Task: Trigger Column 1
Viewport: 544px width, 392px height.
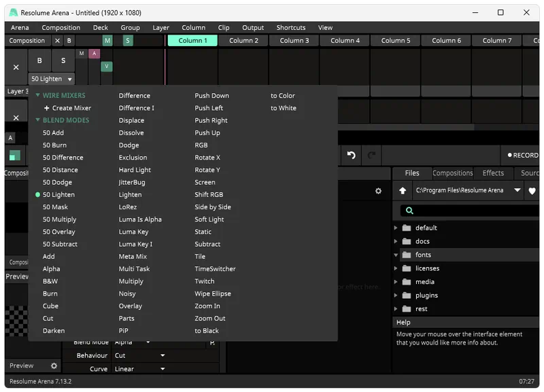Action: coord(192,41)
